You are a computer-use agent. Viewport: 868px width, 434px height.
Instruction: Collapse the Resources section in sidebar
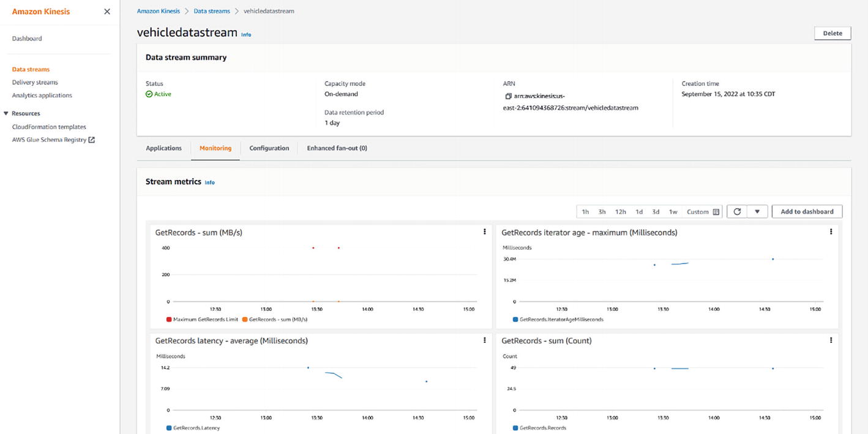6,113
